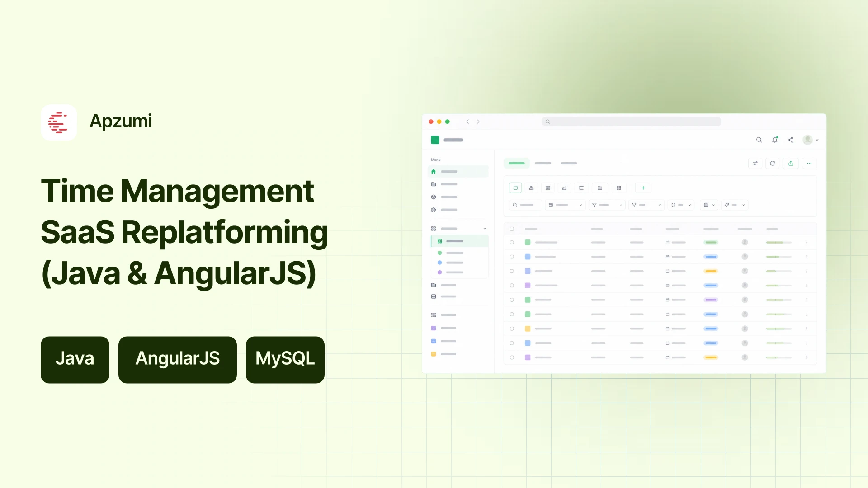The width and height of the screenshot is (868, 488).
Task: Switch to the folder view in the toolbar
Action: [x=600, y=188]
